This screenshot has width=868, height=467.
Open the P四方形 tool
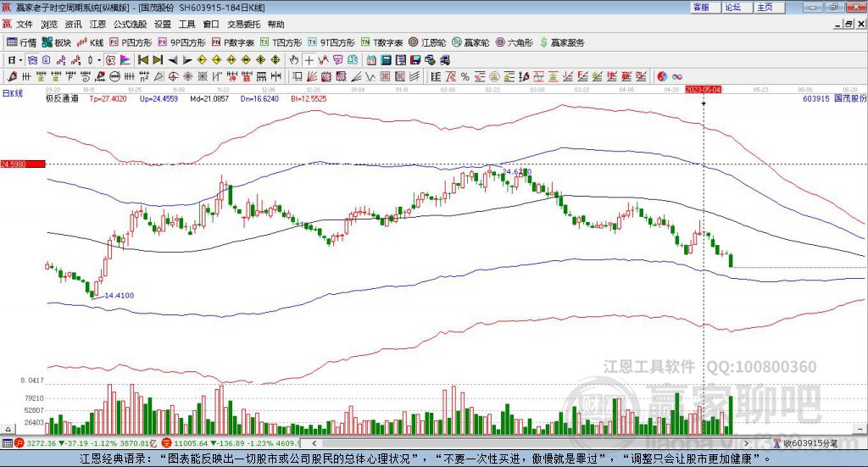[131, 42]
